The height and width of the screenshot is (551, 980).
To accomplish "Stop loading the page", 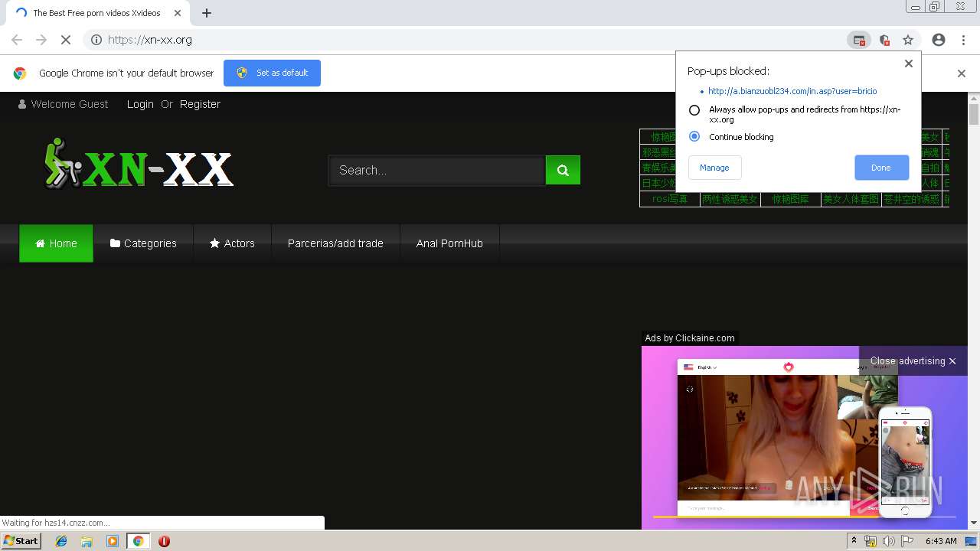I will tap(66, 40).
